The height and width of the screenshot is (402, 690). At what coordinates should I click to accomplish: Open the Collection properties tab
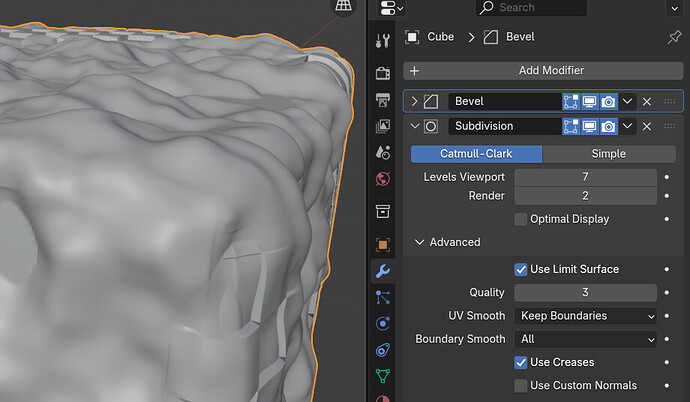click(x=382, y=212)
